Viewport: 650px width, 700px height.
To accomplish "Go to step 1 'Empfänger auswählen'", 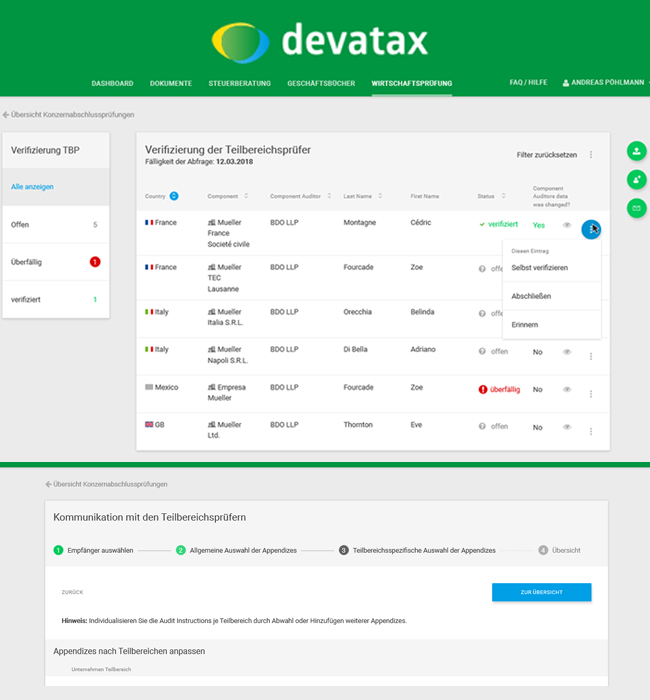I will [x=95, y=550].
